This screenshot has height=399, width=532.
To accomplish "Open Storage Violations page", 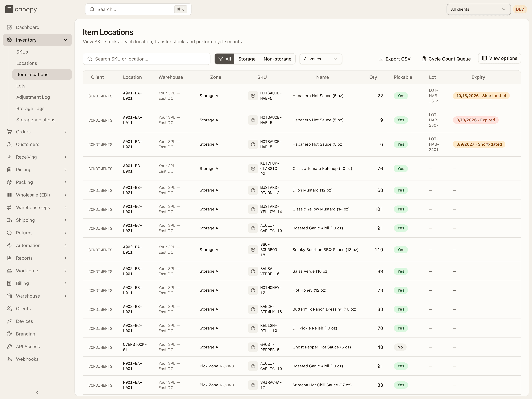I will click(42, 120).
